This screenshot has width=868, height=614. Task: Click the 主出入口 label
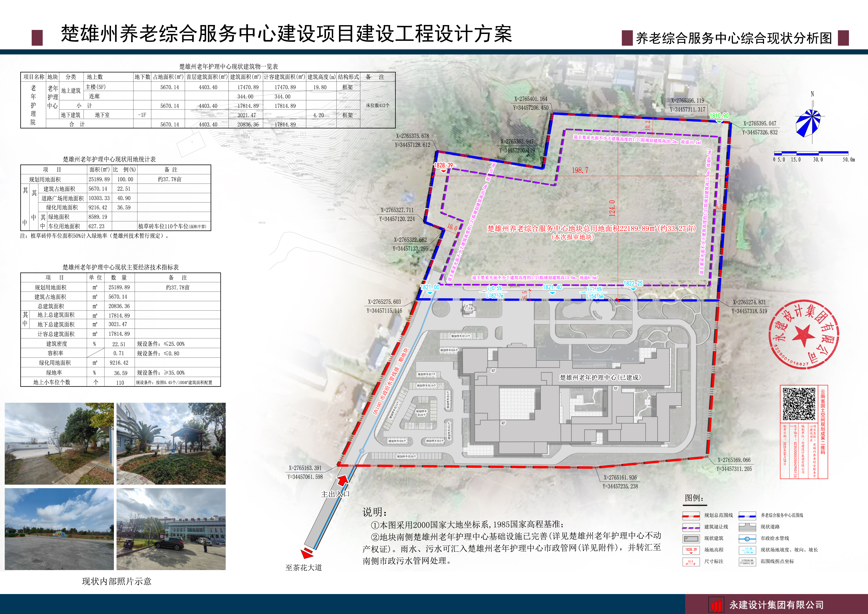(335, 494)
